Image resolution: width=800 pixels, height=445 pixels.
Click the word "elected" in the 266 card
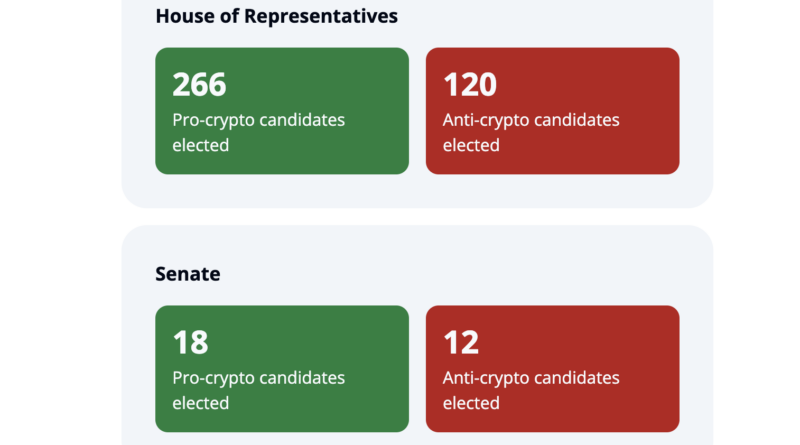click(201, 145)
